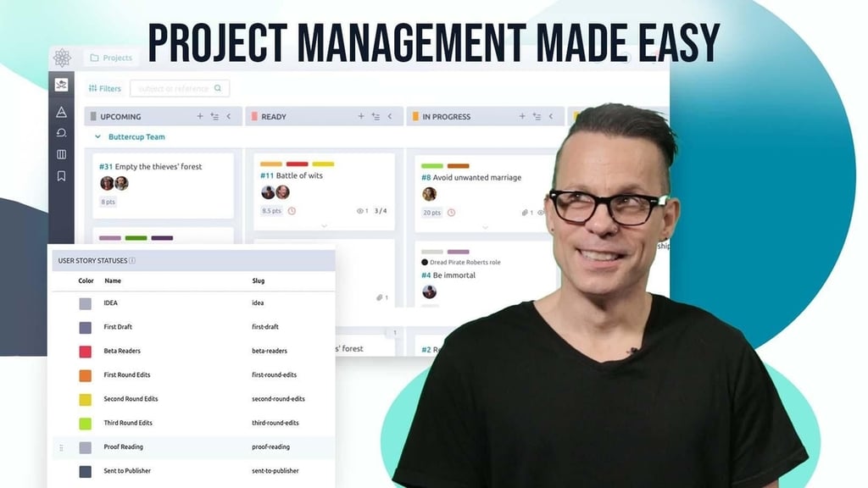The width and height of the screenshot is (868, 488).
Task: Click the 8.5 pts badge on story #11
Action: [271, 211]
